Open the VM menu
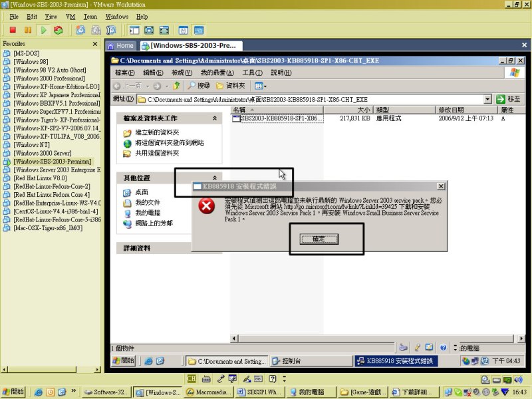532x399 pixels. point(70,16)
